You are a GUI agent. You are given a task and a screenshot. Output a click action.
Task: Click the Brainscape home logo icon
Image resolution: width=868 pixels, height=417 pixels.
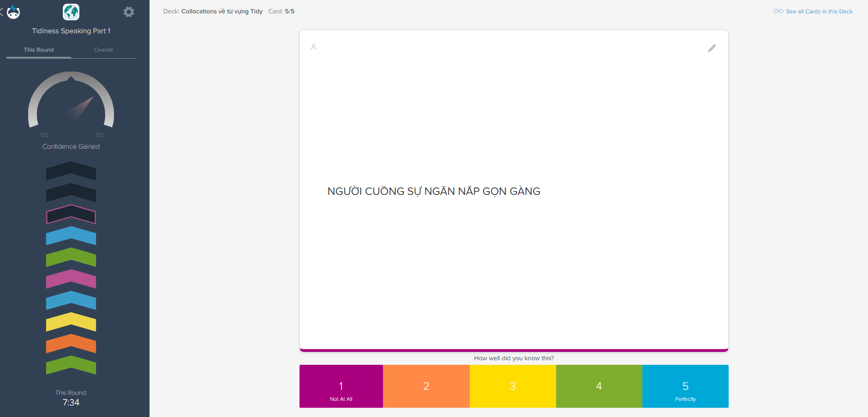13,12
